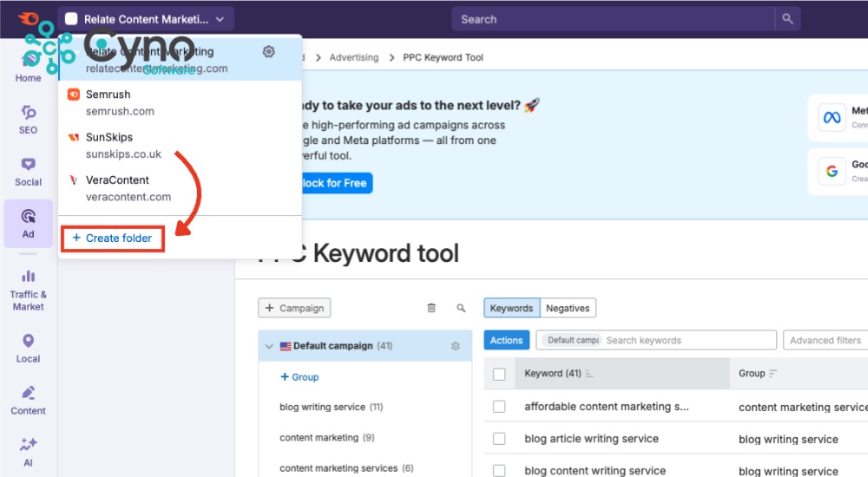Open Default campaign settings gear
This screenshot has height=477, width=868.
pyautogui.click(x=456, y=346)
